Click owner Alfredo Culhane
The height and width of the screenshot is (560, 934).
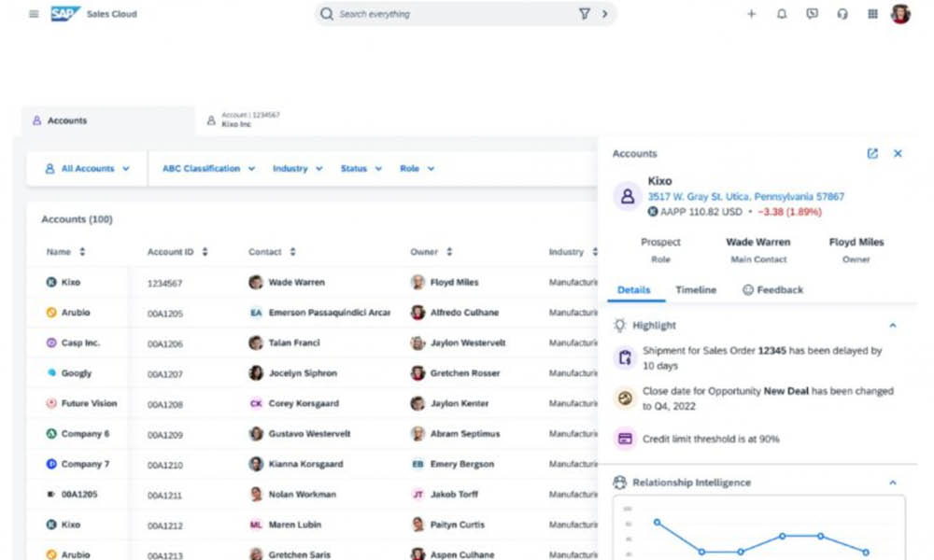click(x=464, y=313)
